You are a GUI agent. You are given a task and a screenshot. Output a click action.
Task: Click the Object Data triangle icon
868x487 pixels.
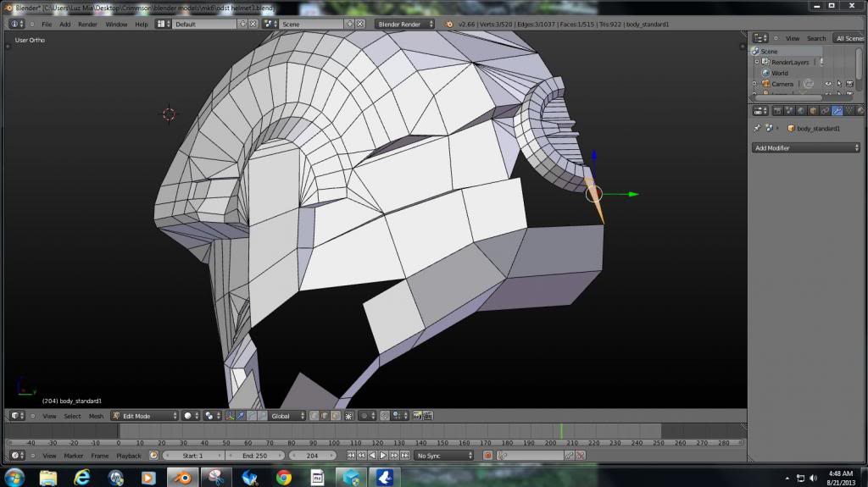pyautogui.click(x=848, y=110)
